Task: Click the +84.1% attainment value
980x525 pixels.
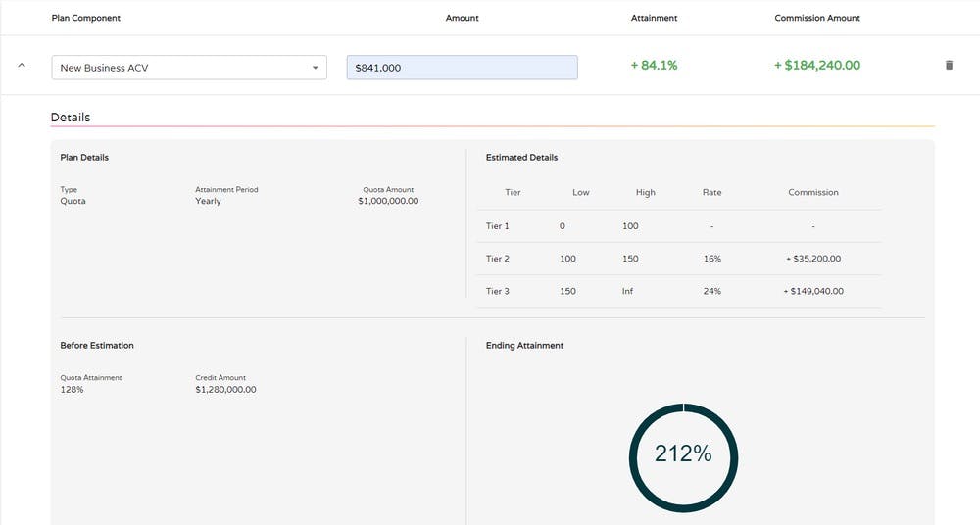Action: pos(654,65)
